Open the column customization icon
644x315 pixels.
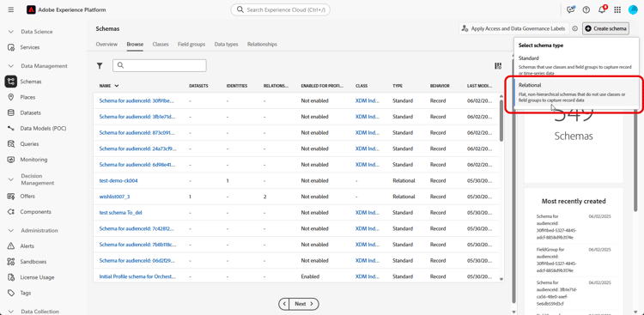498,66
